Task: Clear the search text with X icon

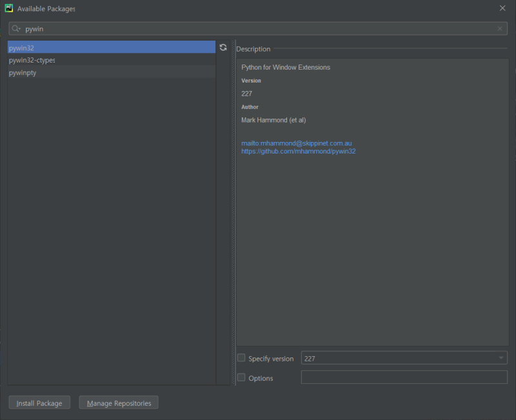Action: click(x=500, y=29)
